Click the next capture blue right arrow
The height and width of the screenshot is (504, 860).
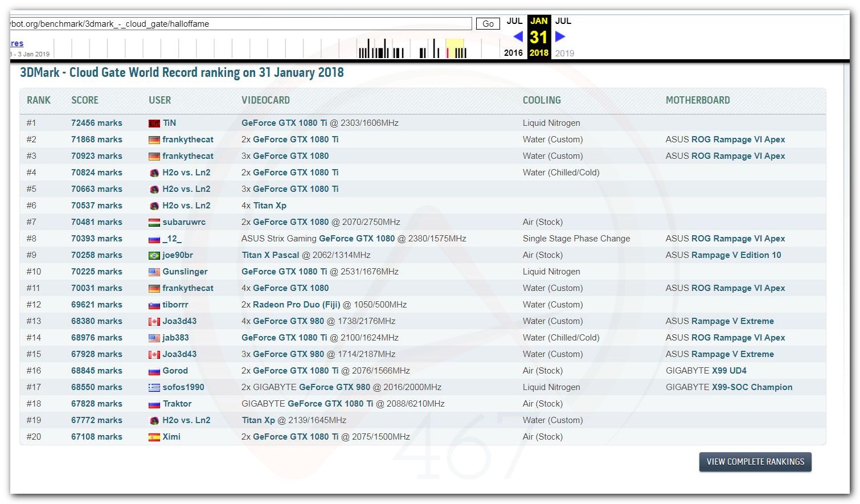[x=560, y=36]
